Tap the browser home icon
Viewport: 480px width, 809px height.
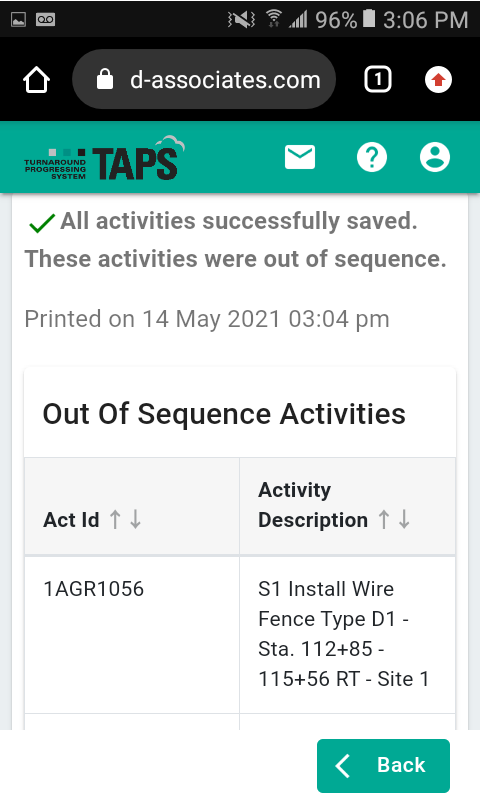(36, 80)
